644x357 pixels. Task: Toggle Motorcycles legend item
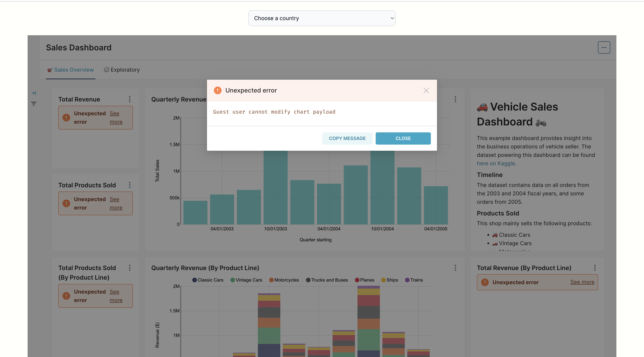(x=284, y=280)
